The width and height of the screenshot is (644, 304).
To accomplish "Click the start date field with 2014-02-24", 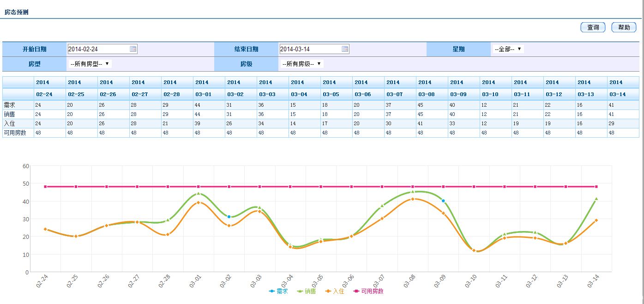I will pyautogui.click(x=98, y=49).
